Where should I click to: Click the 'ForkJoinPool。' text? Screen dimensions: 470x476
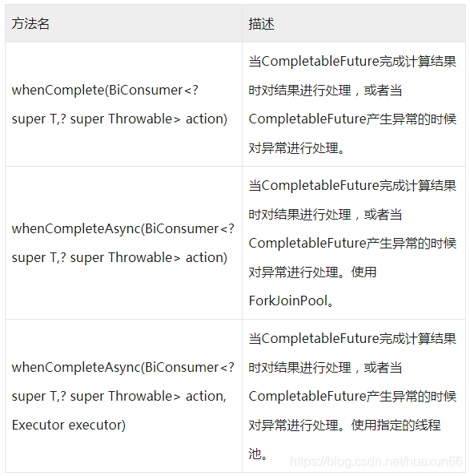pyautogui.click(x=291, y=301)
